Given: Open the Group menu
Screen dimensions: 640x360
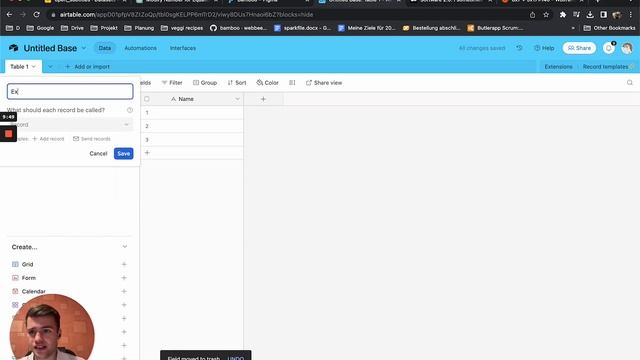Looking at the screenshot, I should [205, 82].
